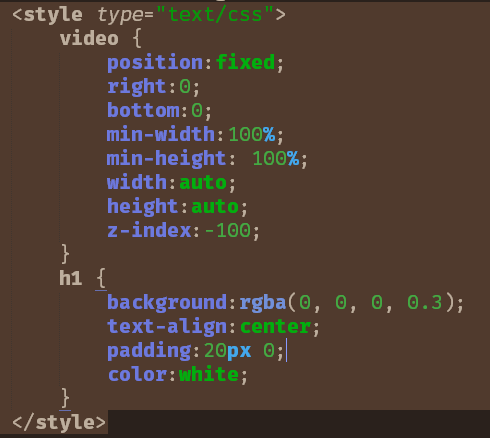Click the background property
The height and width of the screenshot is (438, 490).
(x=167, y=302)
